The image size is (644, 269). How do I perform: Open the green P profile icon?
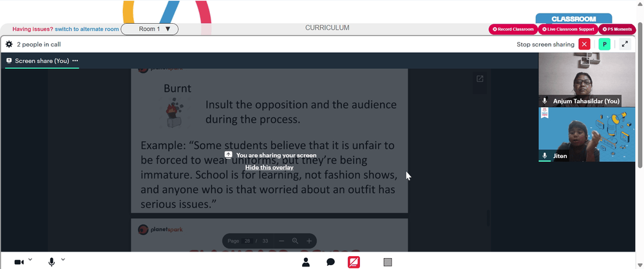(x=604, y=44)
